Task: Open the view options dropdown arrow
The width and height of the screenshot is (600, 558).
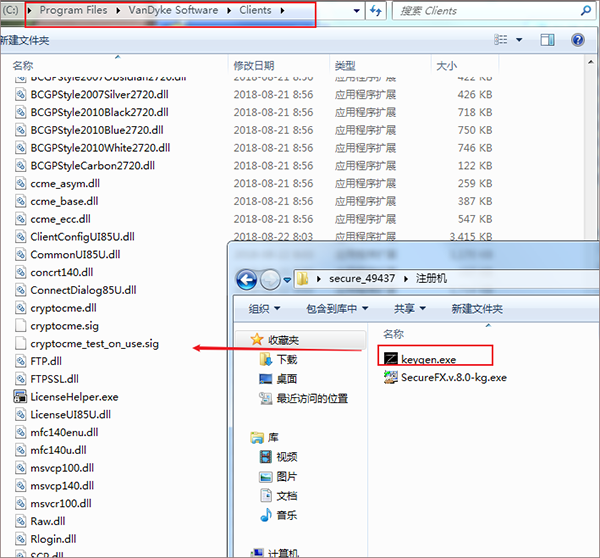Action: point(519,40)
